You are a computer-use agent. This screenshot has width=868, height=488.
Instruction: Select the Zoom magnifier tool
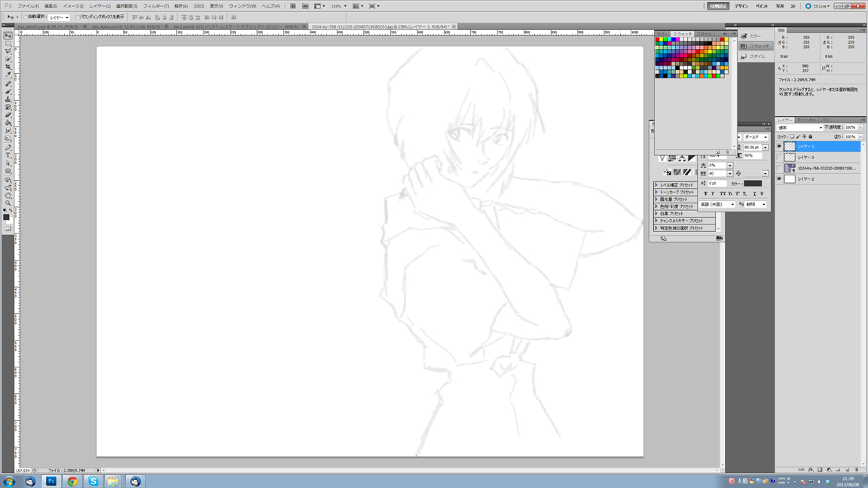[x=8, y=203]
